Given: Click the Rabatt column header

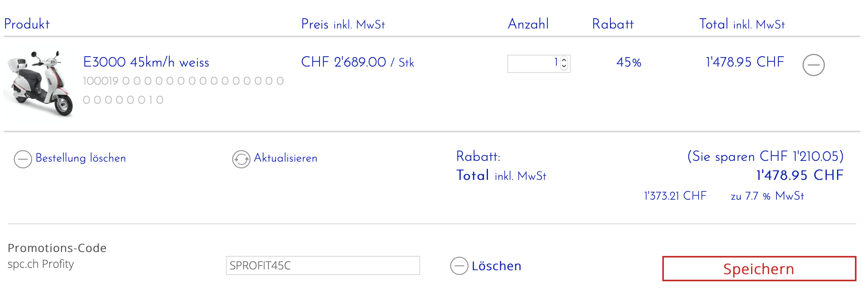Looking at the screenshot, I should (x=613, y=24).
